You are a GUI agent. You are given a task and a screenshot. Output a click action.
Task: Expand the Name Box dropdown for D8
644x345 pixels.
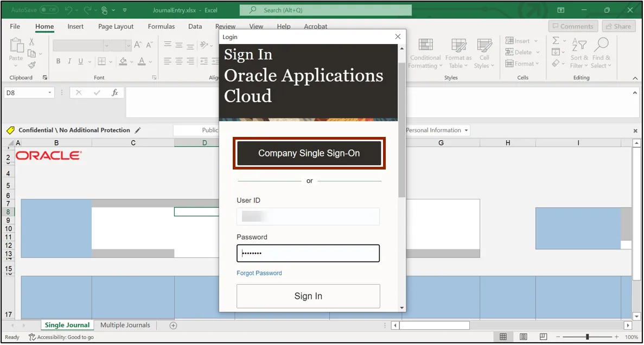point(50,93)
